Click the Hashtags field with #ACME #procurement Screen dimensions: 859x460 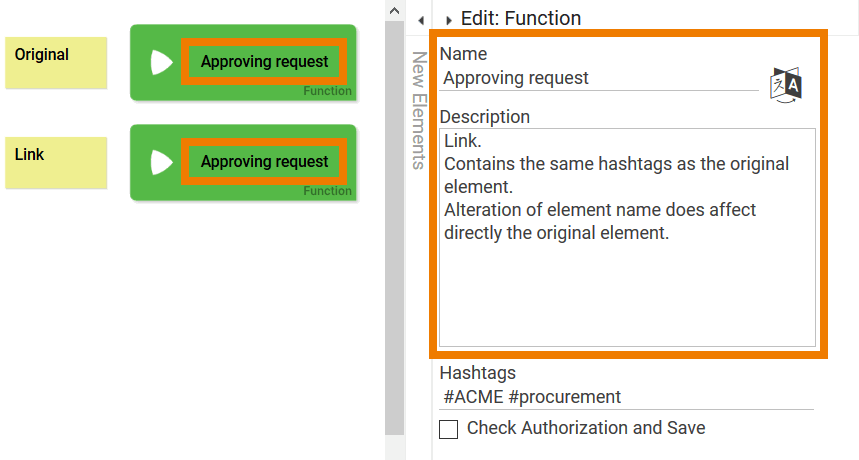click(626, 397)
